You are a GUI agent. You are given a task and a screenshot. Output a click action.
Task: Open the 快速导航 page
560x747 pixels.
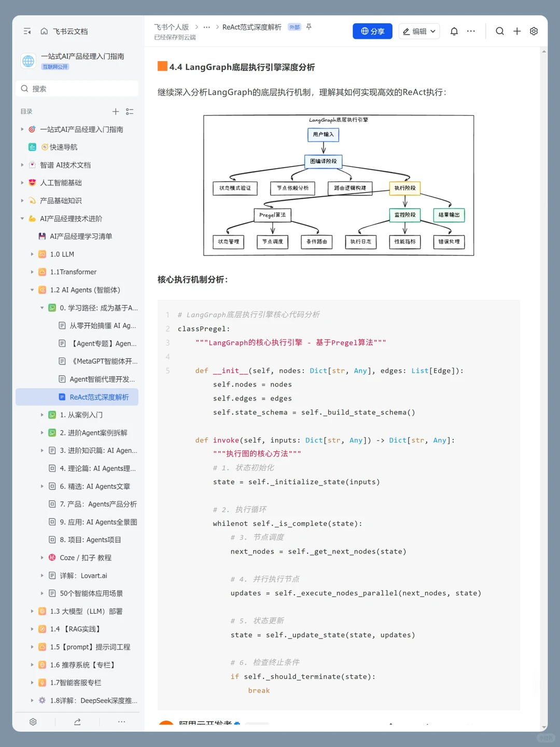[77, 147]
